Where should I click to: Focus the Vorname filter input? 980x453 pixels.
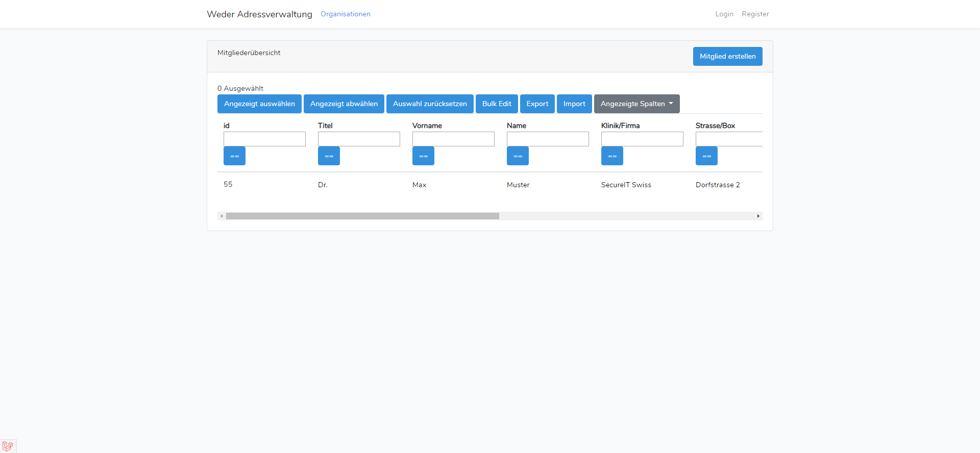(x=453, y=139)
